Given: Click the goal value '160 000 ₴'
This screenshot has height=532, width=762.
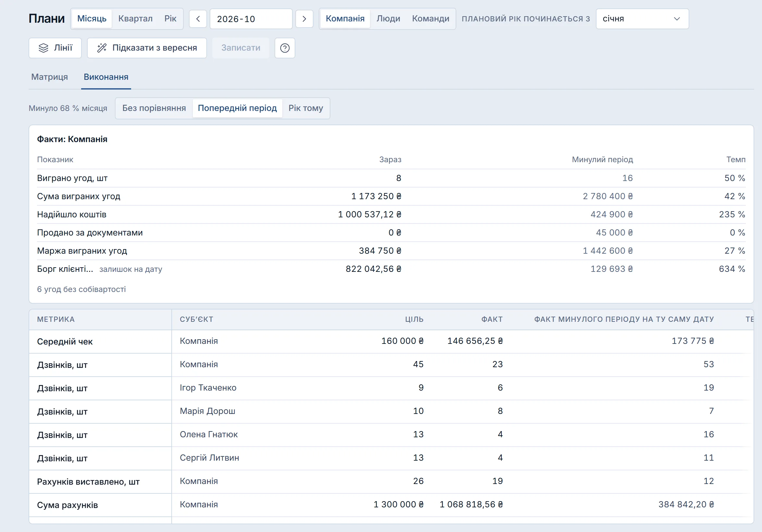Looking at the screenshot, I should tap(402, 341).
